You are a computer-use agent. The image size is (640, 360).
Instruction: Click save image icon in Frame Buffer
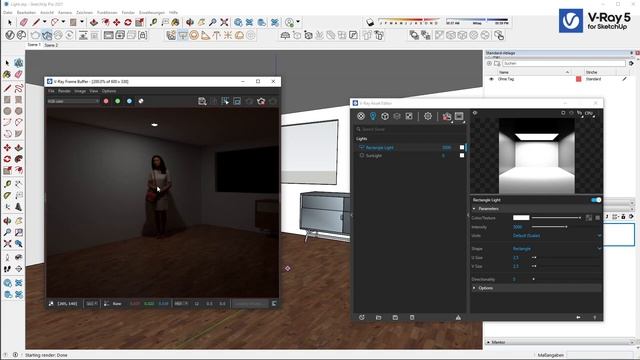(x=202, y=101)
